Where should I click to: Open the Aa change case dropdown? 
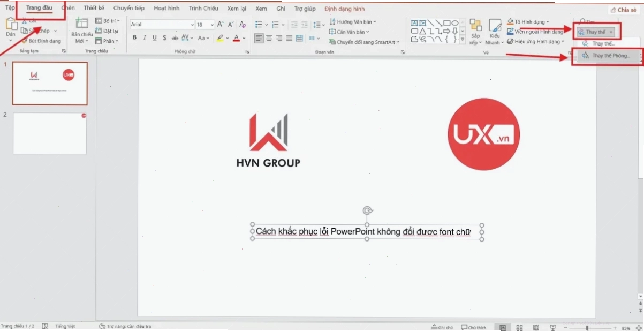tap(204, 38)
